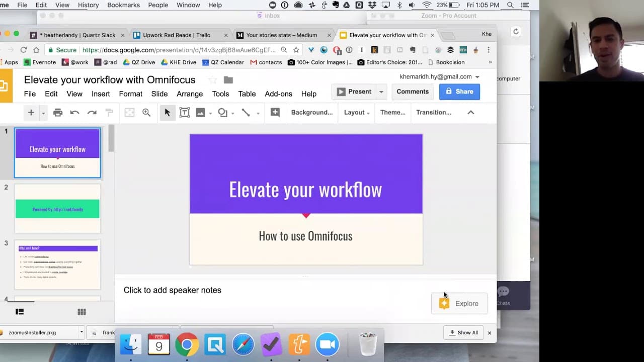Open Chrome three-dot menu
Image resolution: width=644 pixels, height=362 pixels.
[x=489, y=50]
